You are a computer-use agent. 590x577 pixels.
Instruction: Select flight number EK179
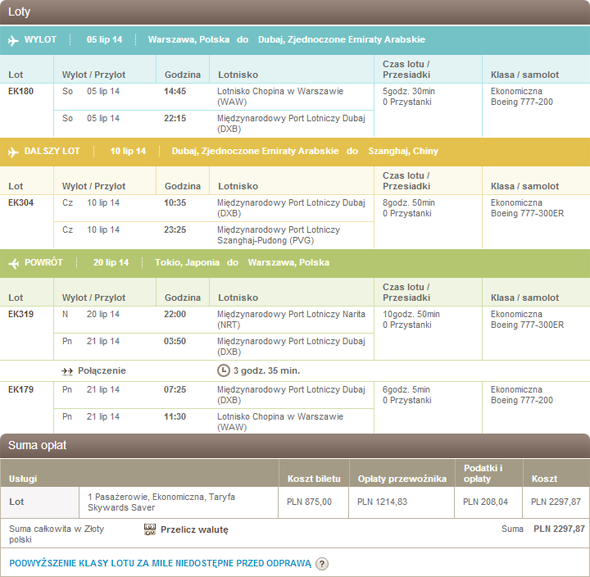coord(21,389)
